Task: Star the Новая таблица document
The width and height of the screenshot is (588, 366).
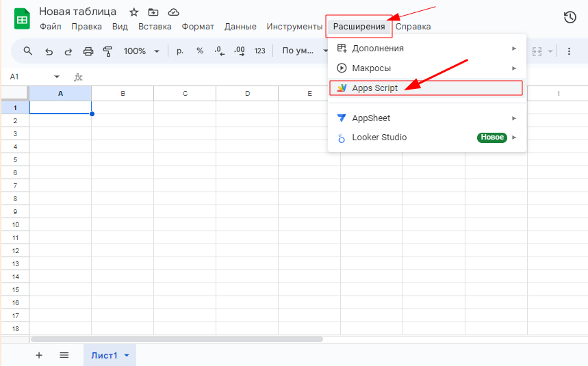Action: (x=134, y=12)
